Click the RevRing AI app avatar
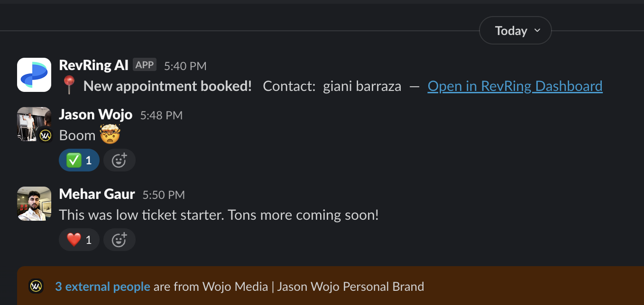The image size is (644, 305). (34, 74)
